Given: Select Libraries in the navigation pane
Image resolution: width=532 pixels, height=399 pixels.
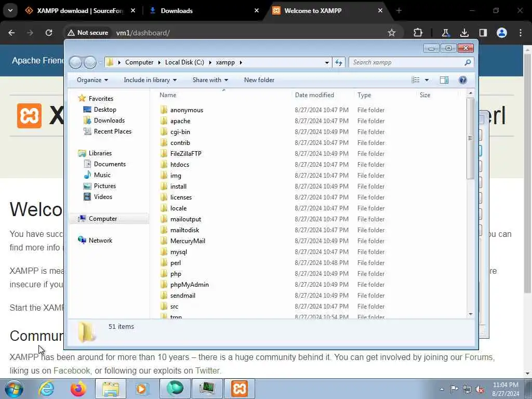Looking at the screenshot, I should pyautogui.click(x=100, y=153).
